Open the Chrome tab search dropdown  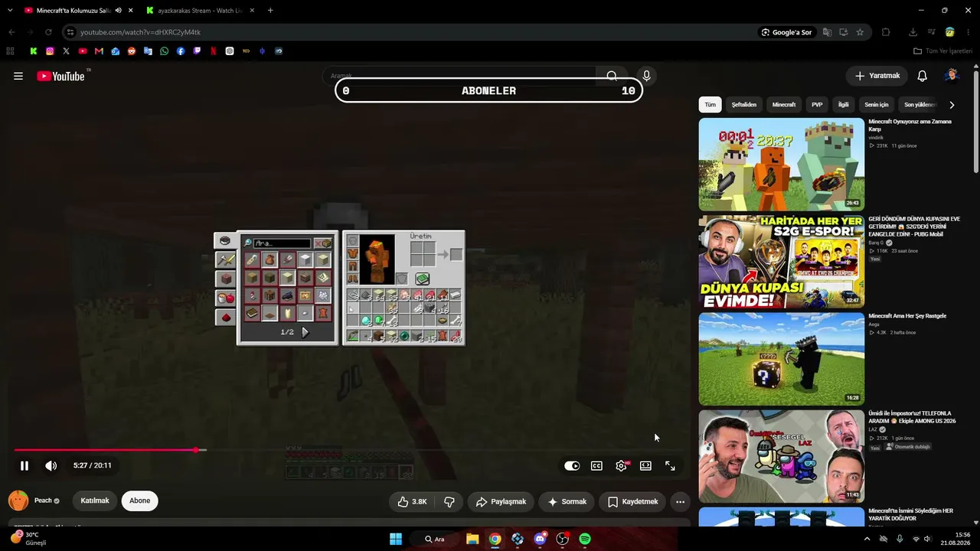click(10, 11)
